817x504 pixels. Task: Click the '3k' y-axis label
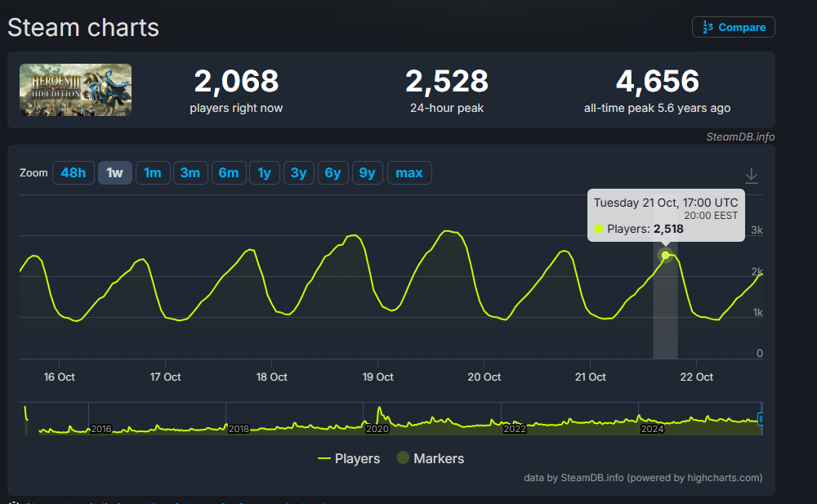click(x=757, y=230)
